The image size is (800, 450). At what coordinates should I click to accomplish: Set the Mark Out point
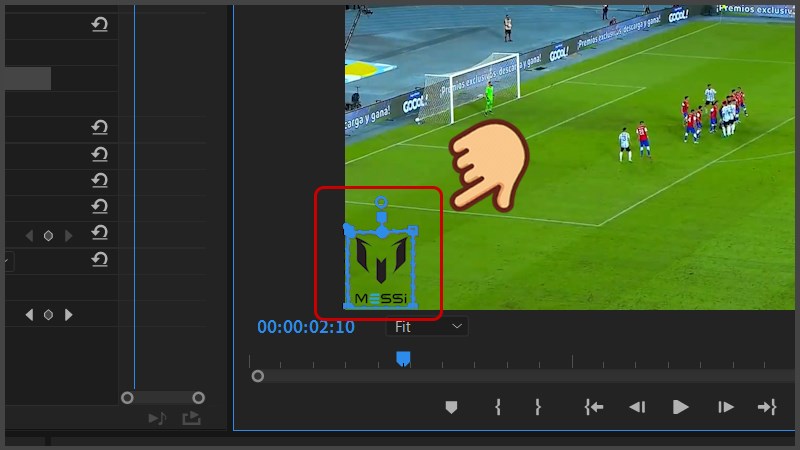tap(537, 407)
